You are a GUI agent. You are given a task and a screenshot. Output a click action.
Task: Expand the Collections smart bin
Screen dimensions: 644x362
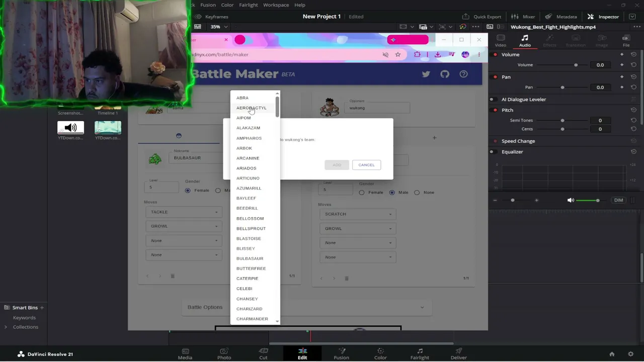point(6,327)
